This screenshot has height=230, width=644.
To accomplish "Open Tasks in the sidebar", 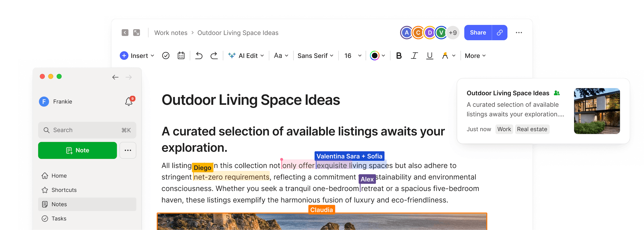I will tap(59, 218).
